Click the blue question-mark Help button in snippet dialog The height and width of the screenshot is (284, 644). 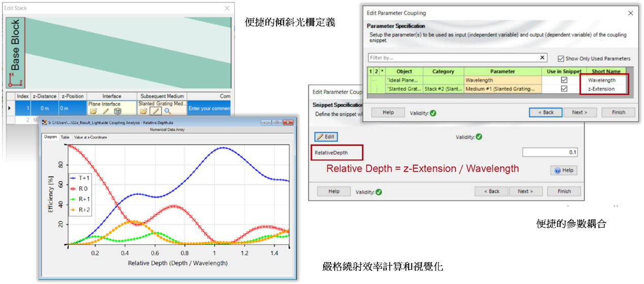pos(563,170)
